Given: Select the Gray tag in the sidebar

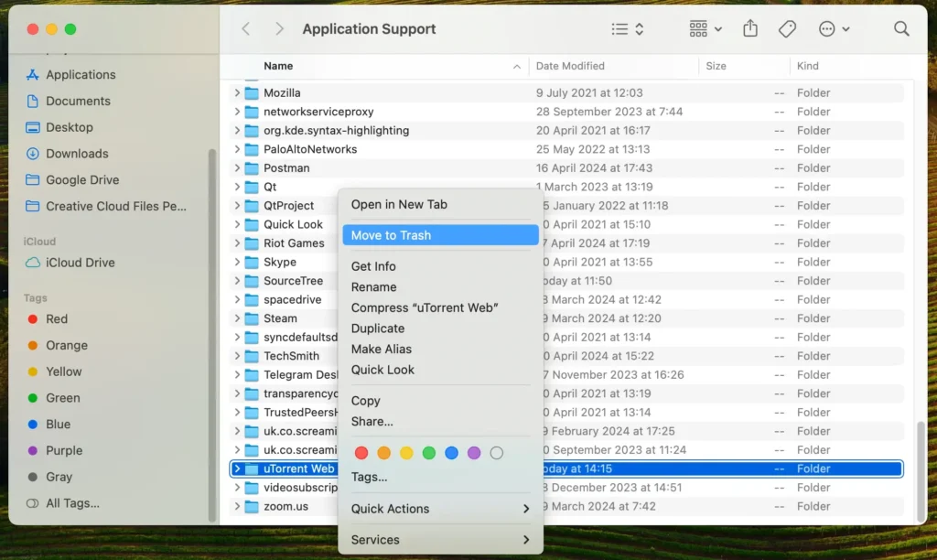Looking at the screenshot, I should [x=49, y=477].
